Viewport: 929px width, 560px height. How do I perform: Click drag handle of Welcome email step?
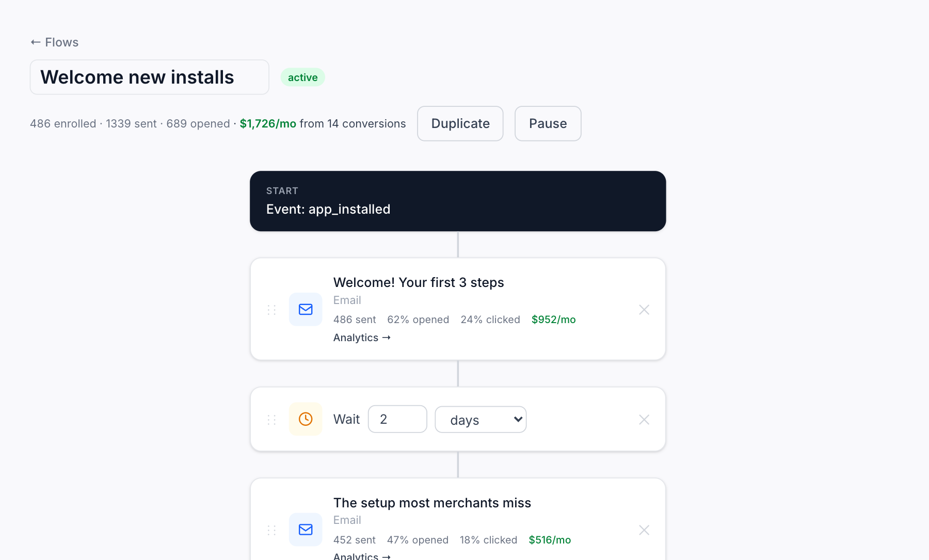tap(271, 310)
